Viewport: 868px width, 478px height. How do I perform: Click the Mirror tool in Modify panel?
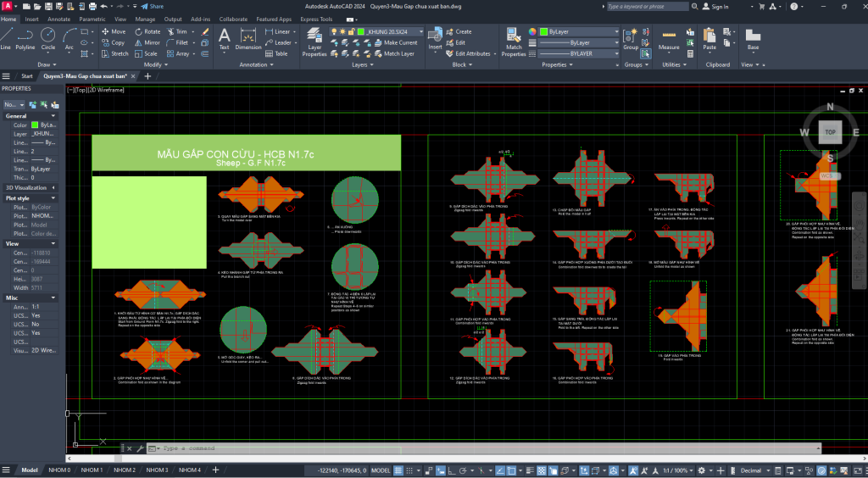[x=146, y=42]
